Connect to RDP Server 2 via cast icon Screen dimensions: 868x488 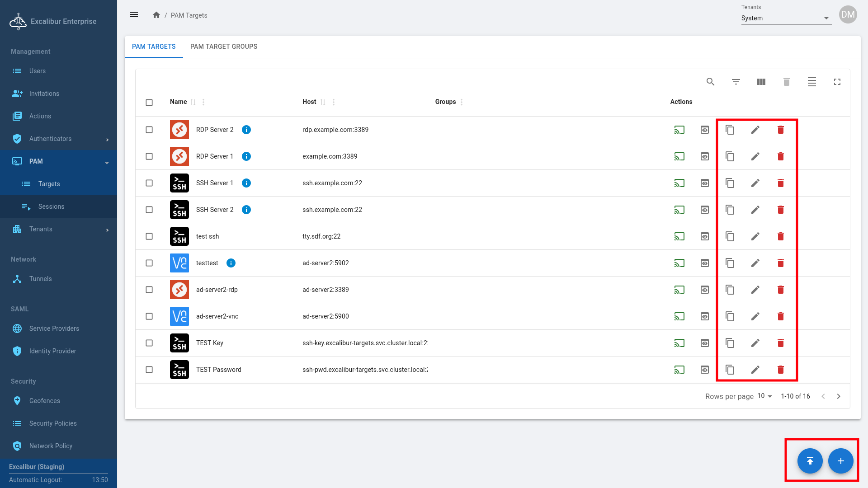click(x=679, y=130)
